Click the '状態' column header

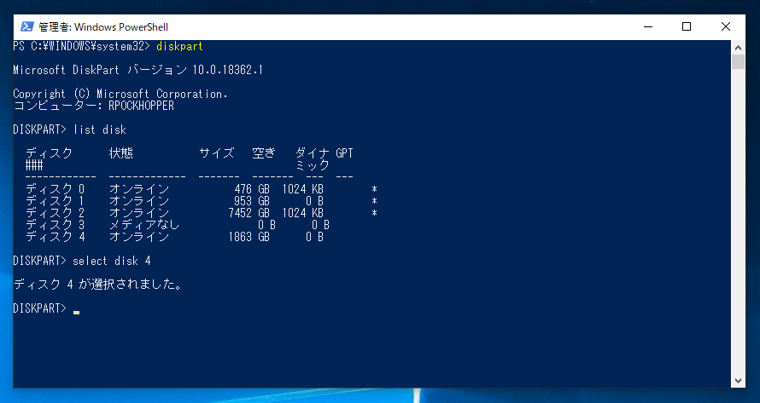121,153
